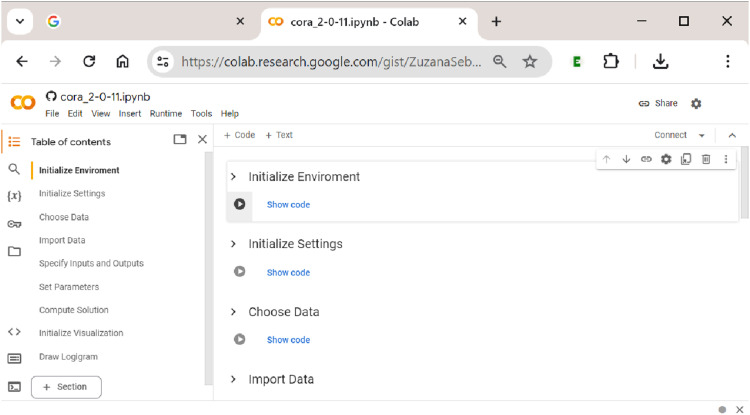
Task: Open the Terminal icon in sidebar
Action: click(x=14, y=387)
